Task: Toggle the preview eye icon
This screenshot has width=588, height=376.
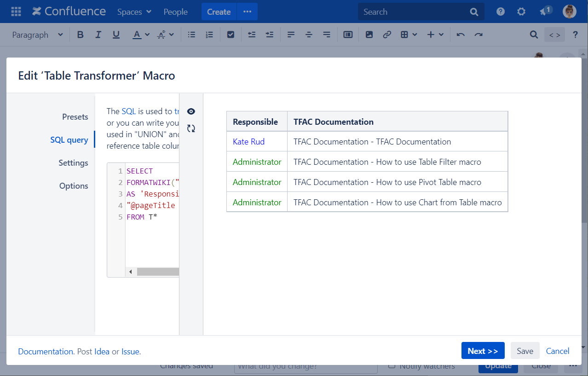Action: point(191,111)
